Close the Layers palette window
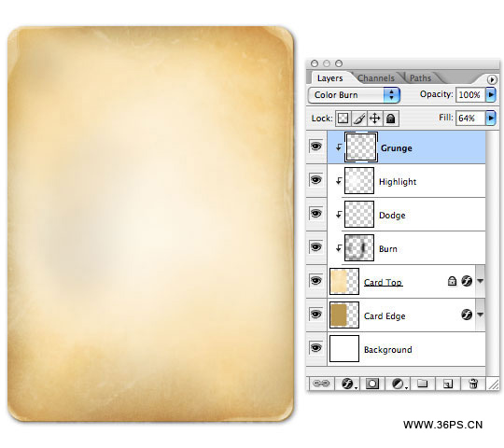Image resolution: width=504 pixels, height=448 pixels. [315, 63]
